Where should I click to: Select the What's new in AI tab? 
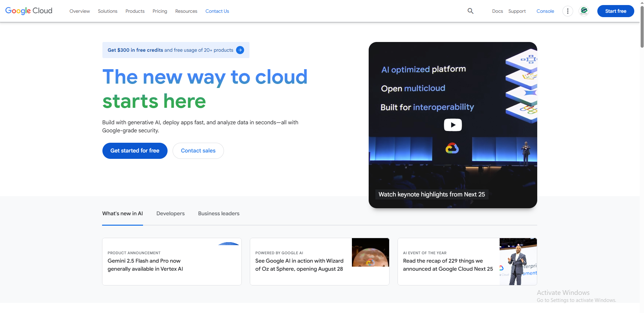coord(123,214)
